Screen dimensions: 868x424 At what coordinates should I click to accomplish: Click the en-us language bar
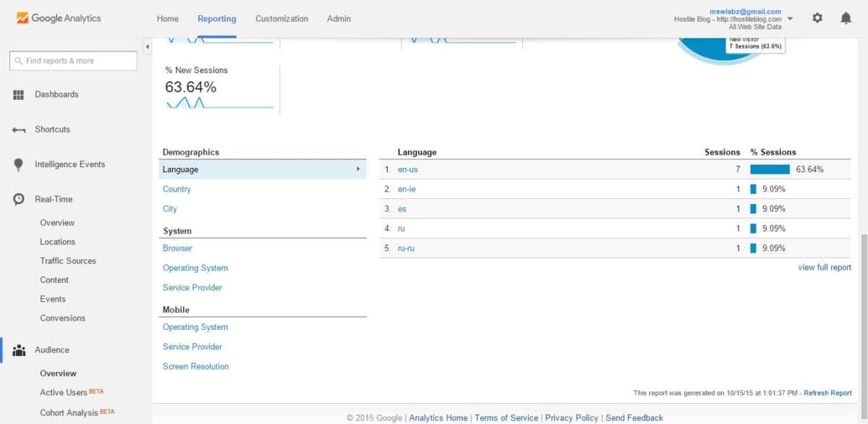[x=770, y=169]
